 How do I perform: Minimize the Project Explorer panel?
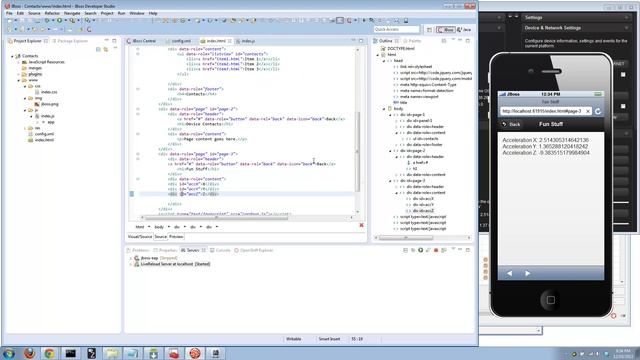[107, 41]
